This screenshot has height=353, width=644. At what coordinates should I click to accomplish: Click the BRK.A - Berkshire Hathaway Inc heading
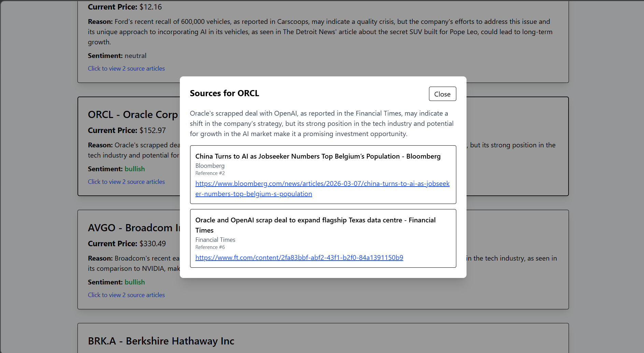161,341
